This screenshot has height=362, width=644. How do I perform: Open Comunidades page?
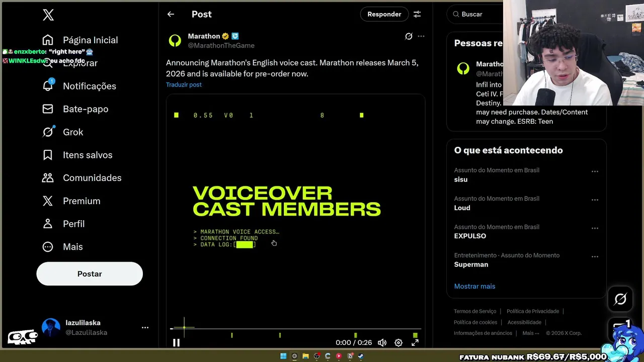click(82, 178)
